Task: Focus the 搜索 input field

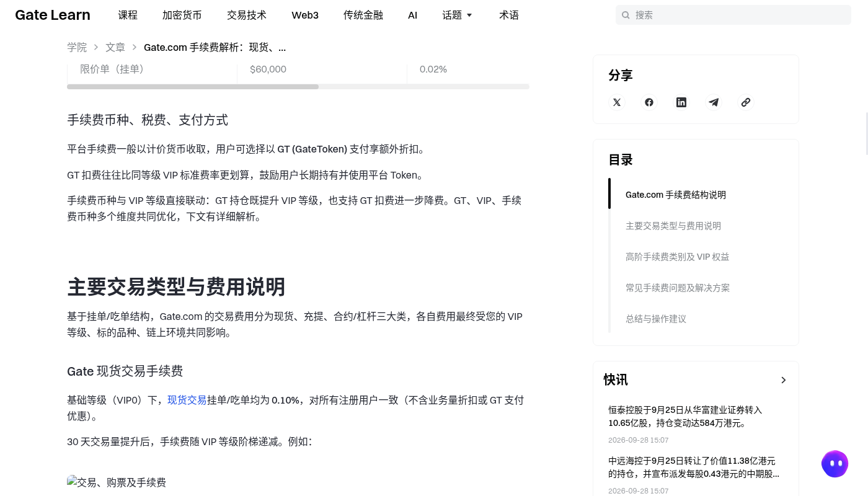Action: [x=733, y=15]
